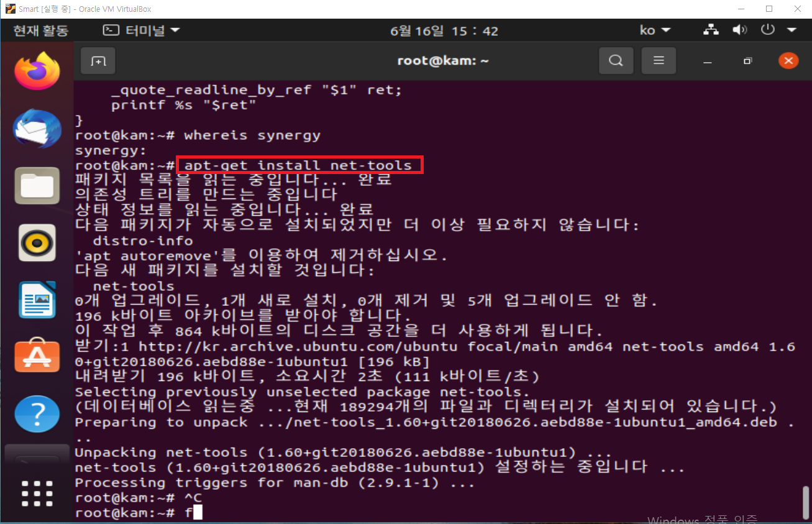
Task: Click the VirtualBox app icon in titlebar
Action: pyautogui.click(x=10, y=9)
